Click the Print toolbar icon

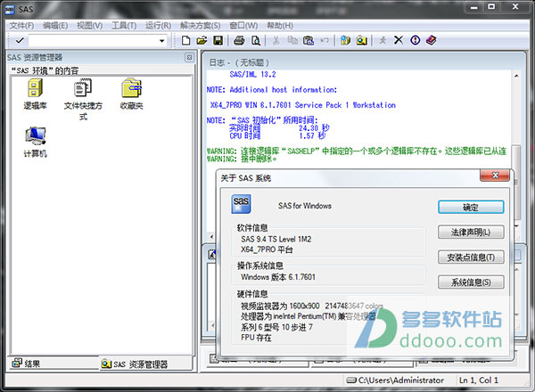pos(239,41)
